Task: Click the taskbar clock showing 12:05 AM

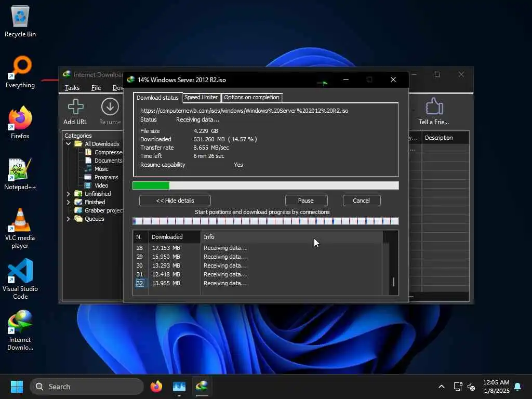Action: (496, 387)
